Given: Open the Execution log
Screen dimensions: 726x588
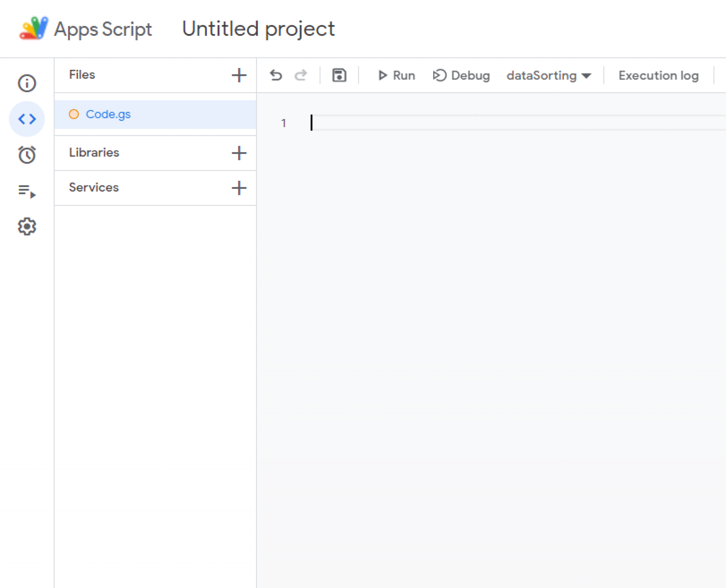Looking at the screenshot, I should pos(658,75).
